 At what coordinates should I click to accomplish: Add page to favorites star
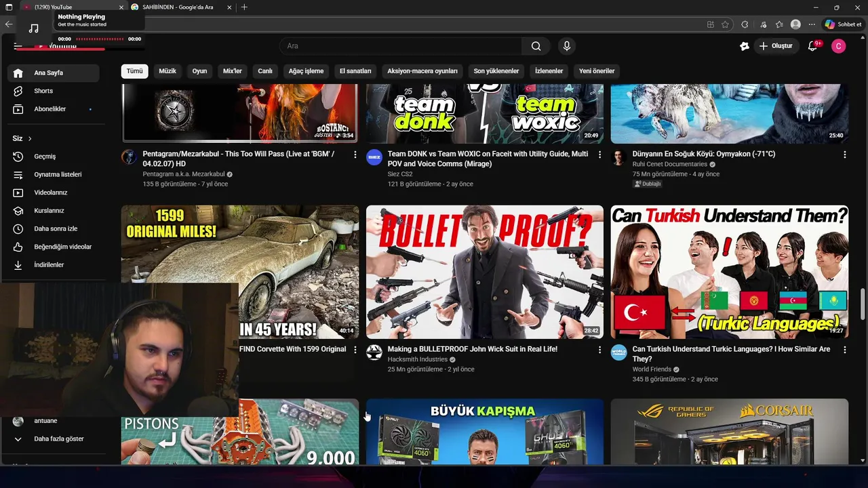tap(725, 24)
